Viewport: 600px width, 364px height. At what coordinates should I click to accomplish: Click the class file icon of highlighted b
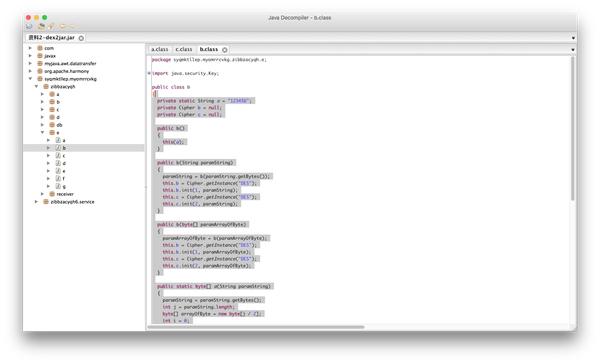coord(58,148)
